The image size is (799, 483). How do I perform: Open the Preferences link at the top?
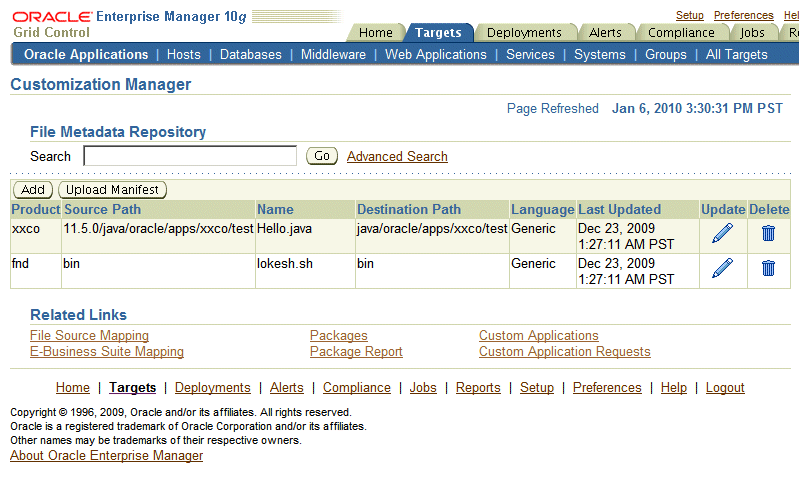[x=743, y=15]
